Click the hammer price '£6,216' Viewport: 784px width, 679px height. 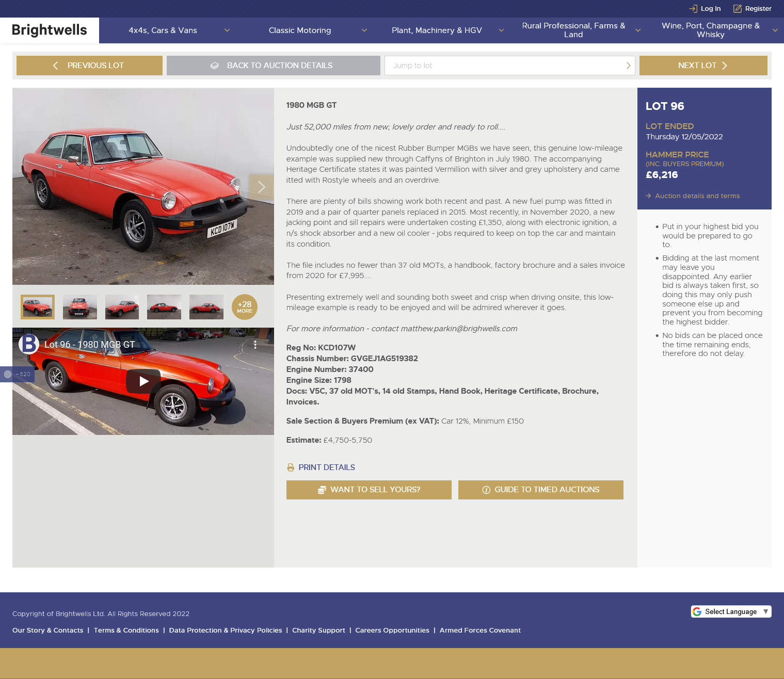click(662, 175)
